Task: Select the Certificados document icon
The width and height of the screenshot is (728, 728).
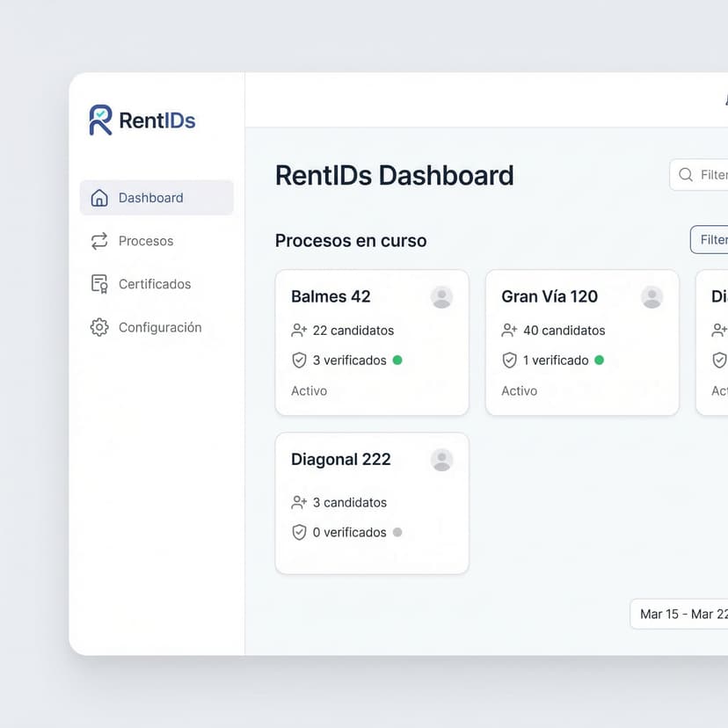Action: click(98, 283)
